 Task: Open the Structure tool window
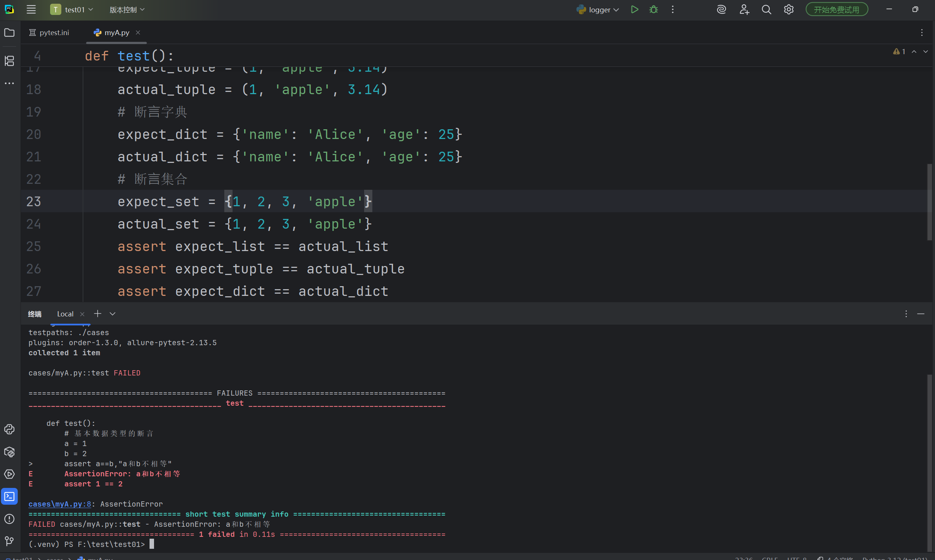point(9,61)
